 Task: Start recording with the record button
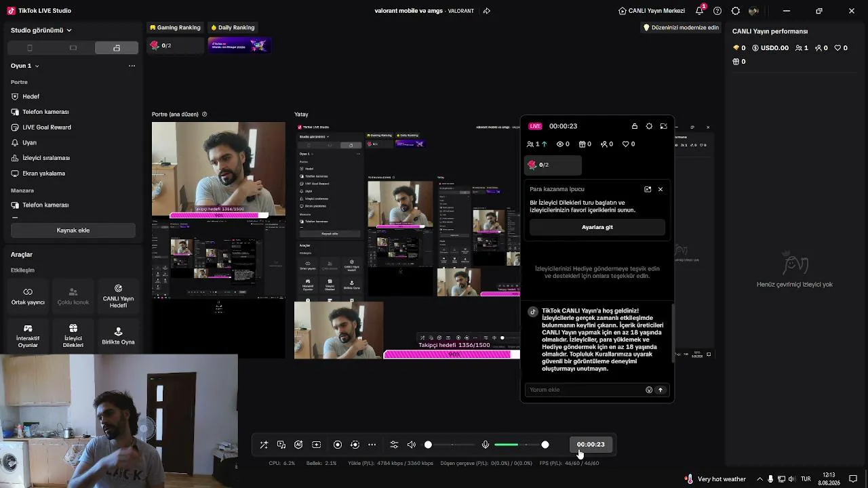tap(338, 445)
